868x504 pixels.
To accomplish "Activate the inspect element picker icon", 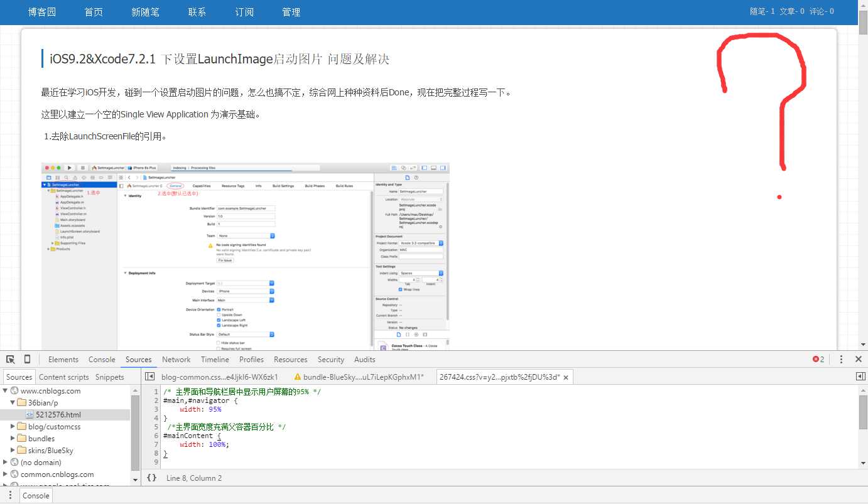I will 11,359.
